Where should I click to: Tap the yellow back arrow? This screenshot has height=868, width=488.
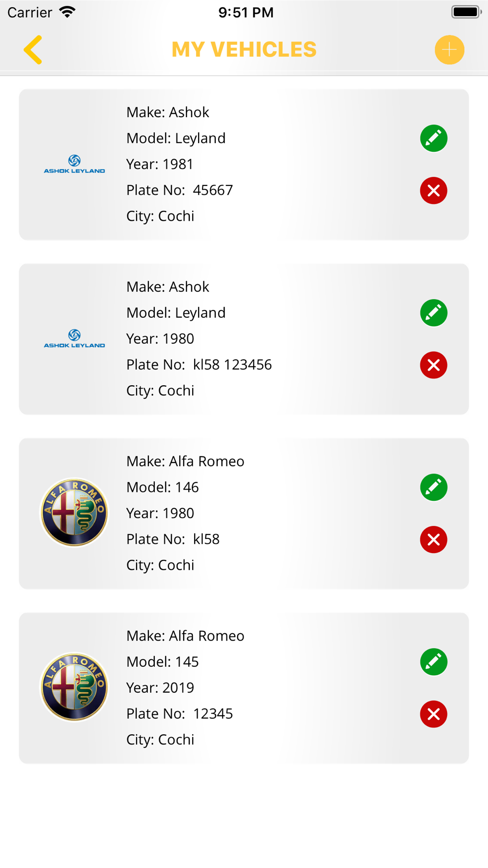(x=33, y=49)
